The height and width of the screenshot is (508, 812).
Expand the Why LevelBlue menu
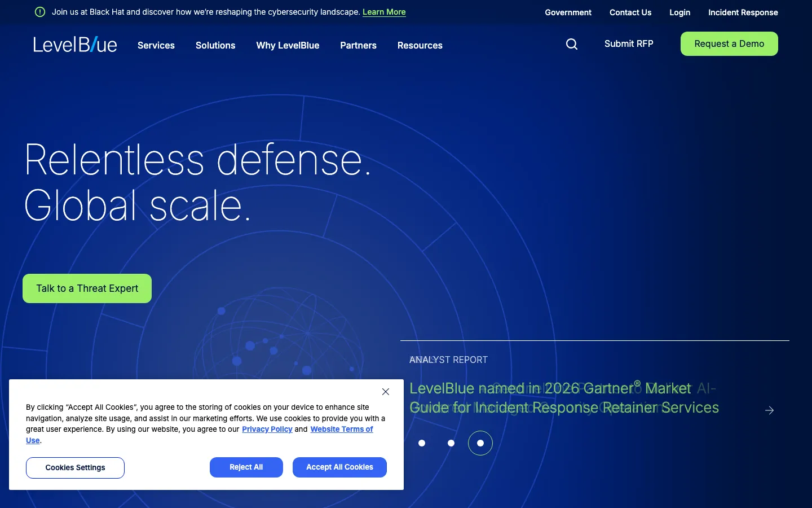click(x=288, y=45)
